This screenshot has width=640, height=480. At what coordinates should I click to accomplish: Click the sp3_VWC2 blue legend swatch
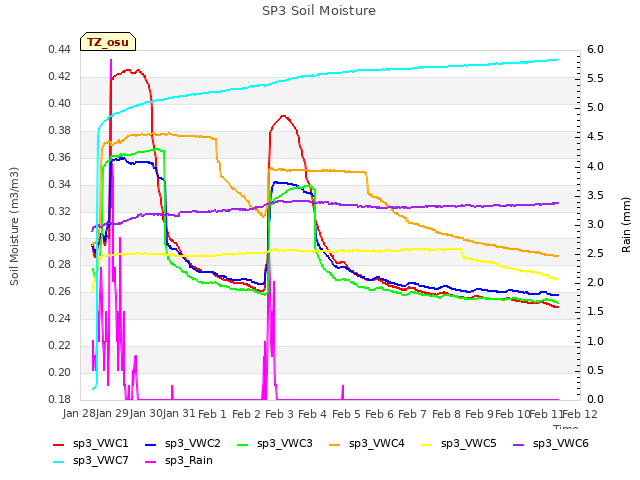pos(151,444)
